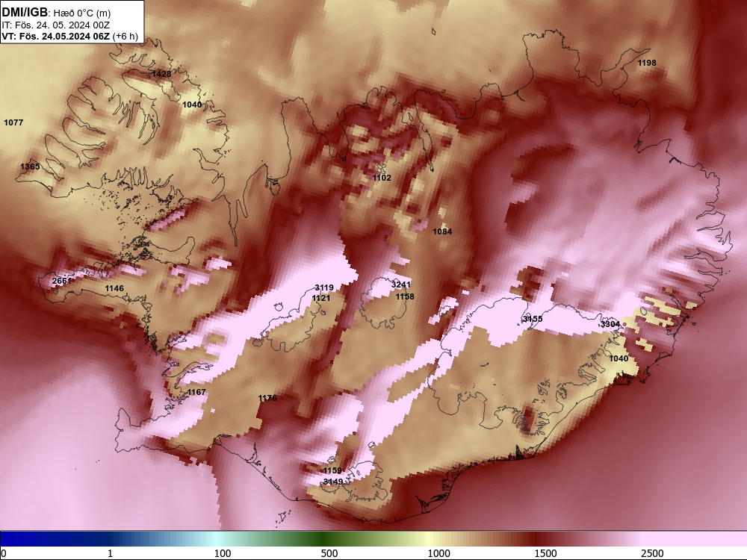Click the 1500 tick on the color scale
The width and height of the screenshot is (747, 560).
pos(545,553)
